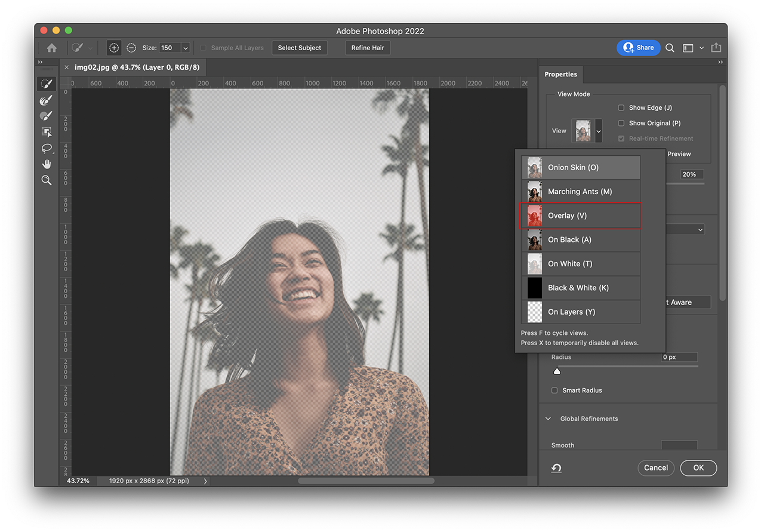Click the Select Subject button
Image resolution: width=764 pixels, height=532 pixels.
[x=300, y=48]
